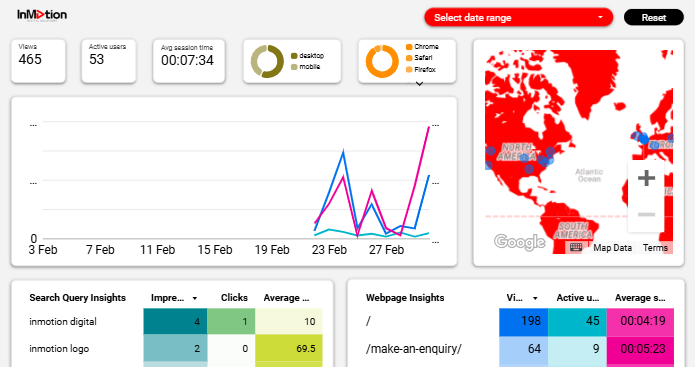Viewport: 695px width, 367px height.
Task: Open map keyboard shortcuts icon
Action: tap(576, 247)
